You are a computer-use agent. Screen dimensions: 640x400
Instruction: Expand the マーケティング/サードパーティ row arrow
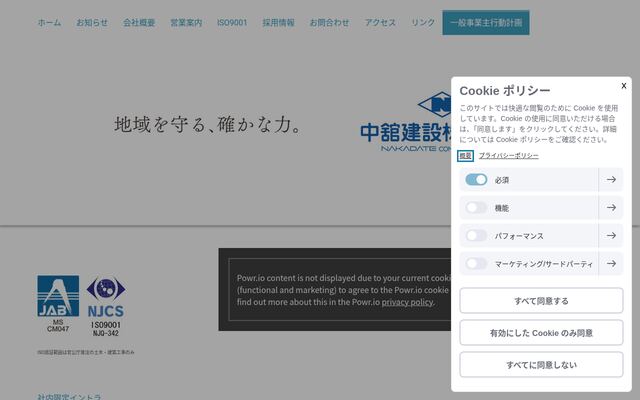(x=611, y=264)
